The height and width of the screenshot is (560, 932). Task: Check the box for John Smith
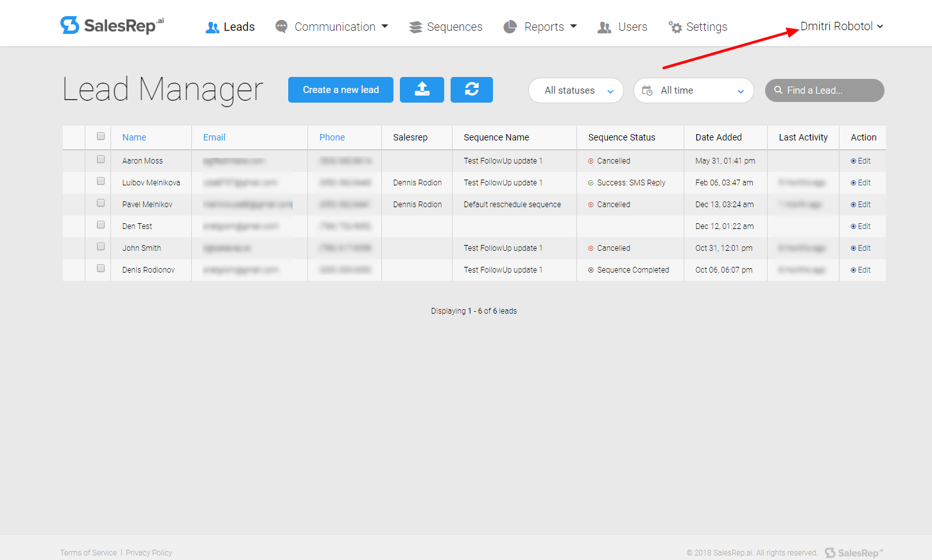[101, 246]
